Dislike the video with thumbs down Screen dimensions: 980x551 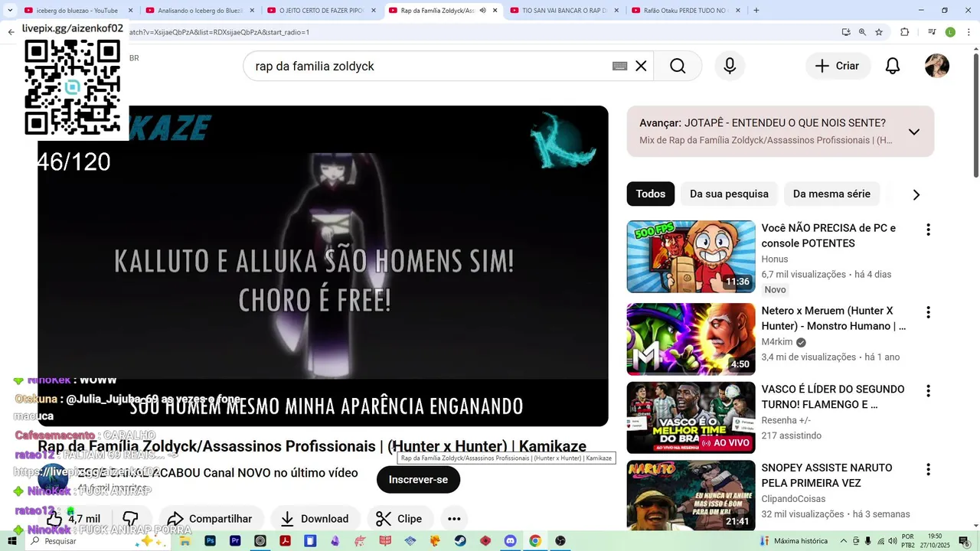pos(131,519)
